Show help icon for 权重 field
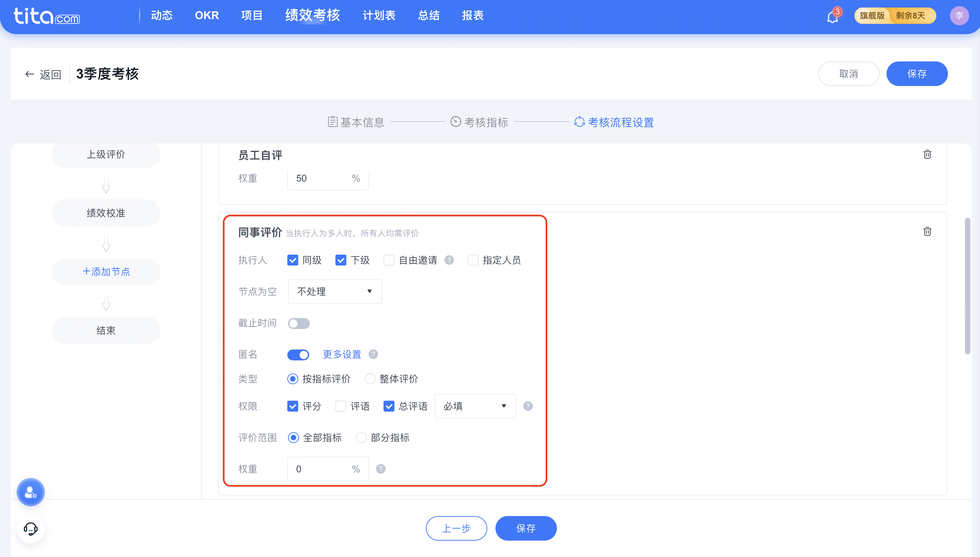Viewport: 980px width, 557px height. 380,469
